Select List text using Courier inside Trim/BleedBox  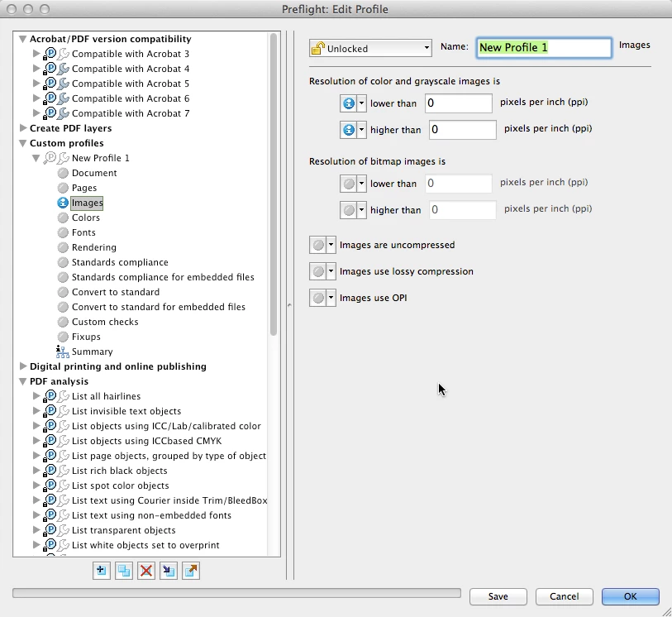coord(169,500)
